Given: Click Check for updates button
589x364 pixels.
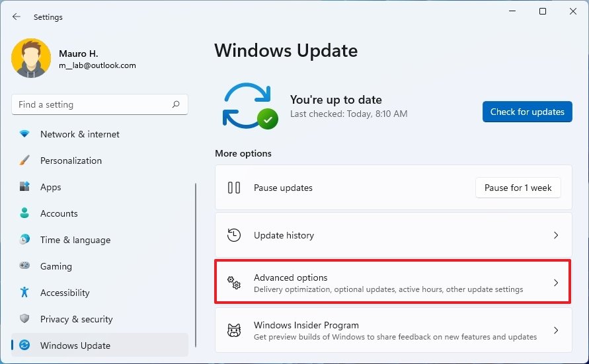Looking at the screenshot, I should click(527, 112).
